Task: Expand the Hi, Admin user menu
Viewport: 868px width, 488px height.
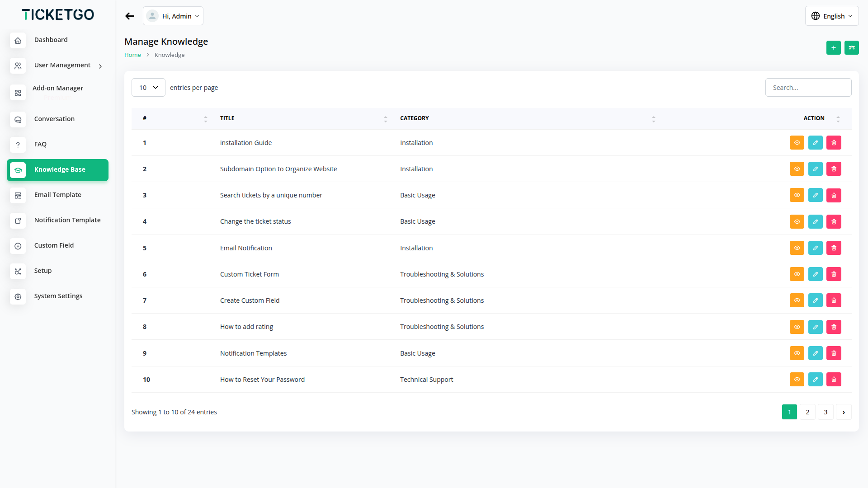Action: tap(173, 16)
